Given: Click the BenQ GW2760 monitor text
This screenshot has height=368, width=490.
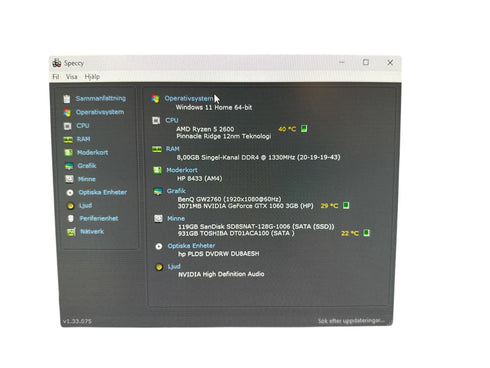Looking at the screenshot, I should tap(229, 199).
